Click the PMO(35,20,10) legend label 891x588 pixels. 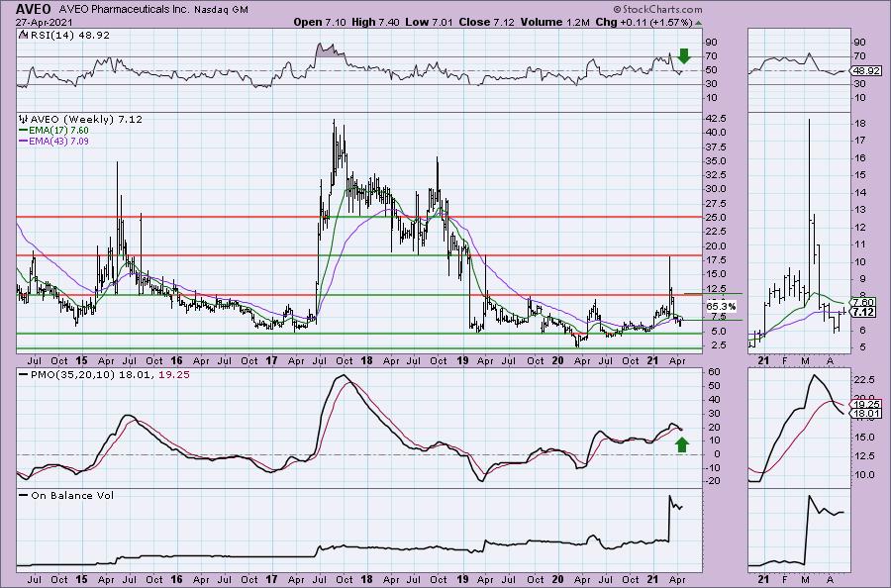[x=104, y=375]
